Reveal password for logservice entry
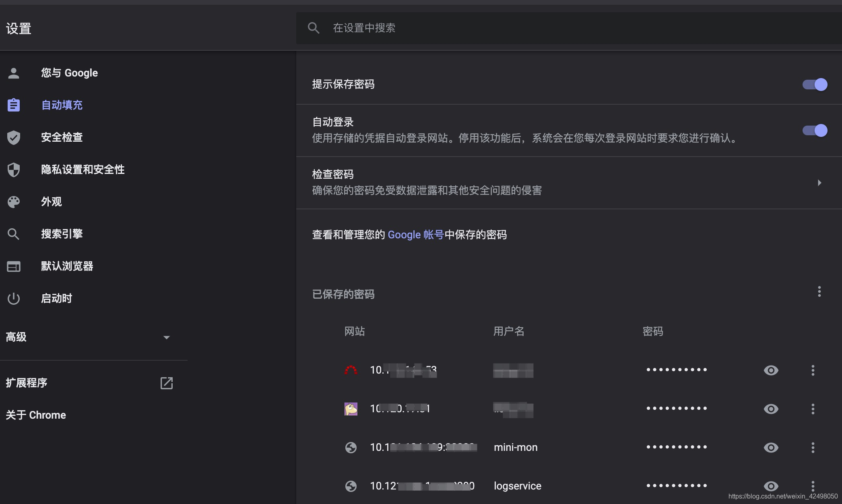The width and height of the screenshot is (842, 504). pos(771,485)
